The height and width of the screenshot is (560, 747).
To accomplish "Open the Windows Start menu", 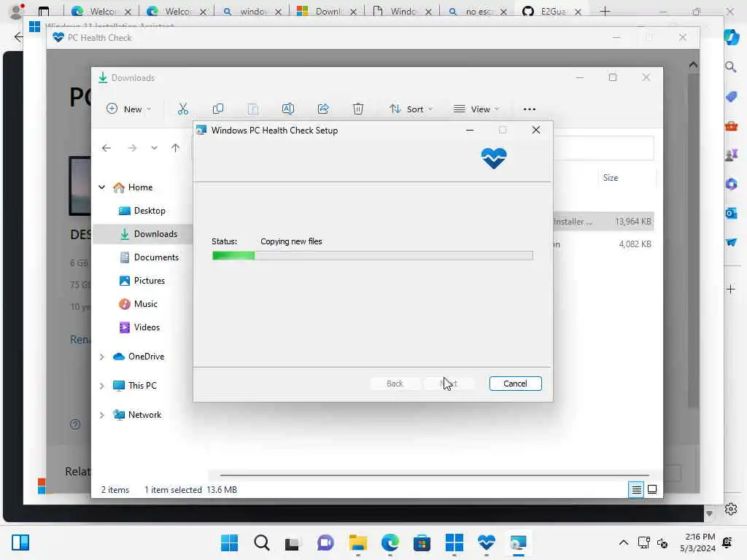I will coord(229,542).
